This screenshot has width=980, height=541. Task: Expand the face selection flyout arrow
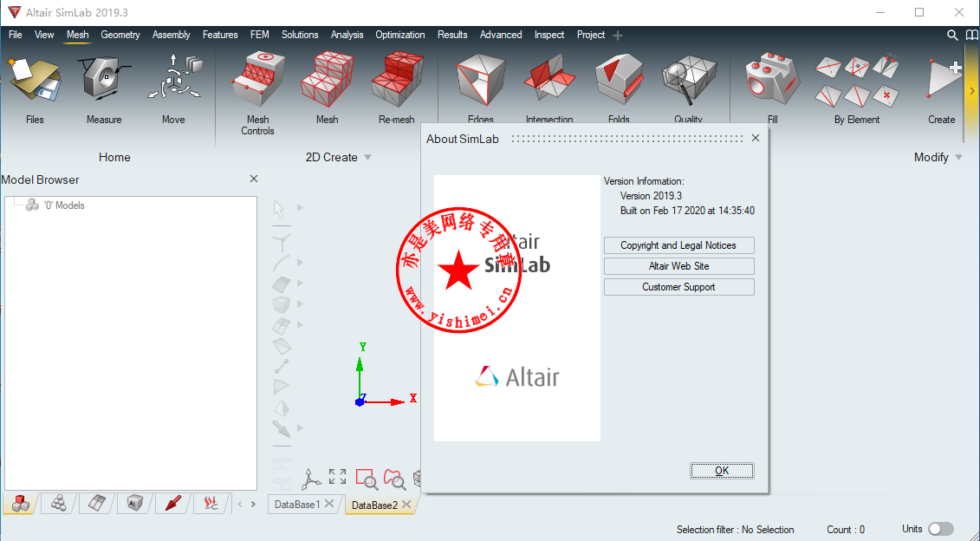pyautogui.click(x=300, y=284)
